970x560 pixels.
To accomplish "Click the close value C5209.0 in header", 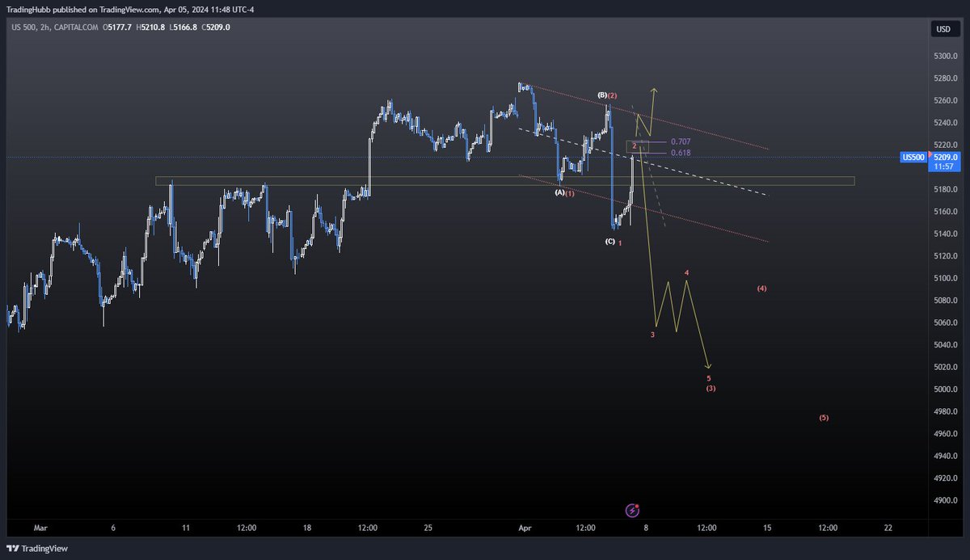I will [216, 27].
